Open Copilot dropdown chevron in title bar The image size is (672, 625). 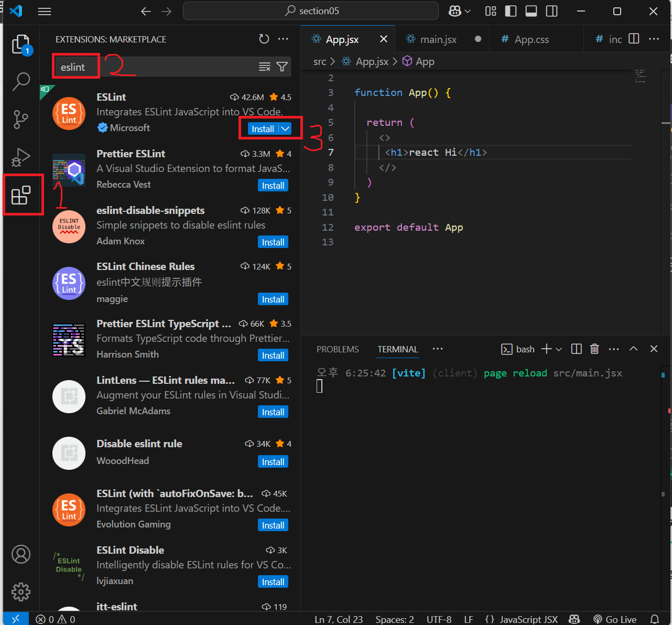click(x=468, y=11)
